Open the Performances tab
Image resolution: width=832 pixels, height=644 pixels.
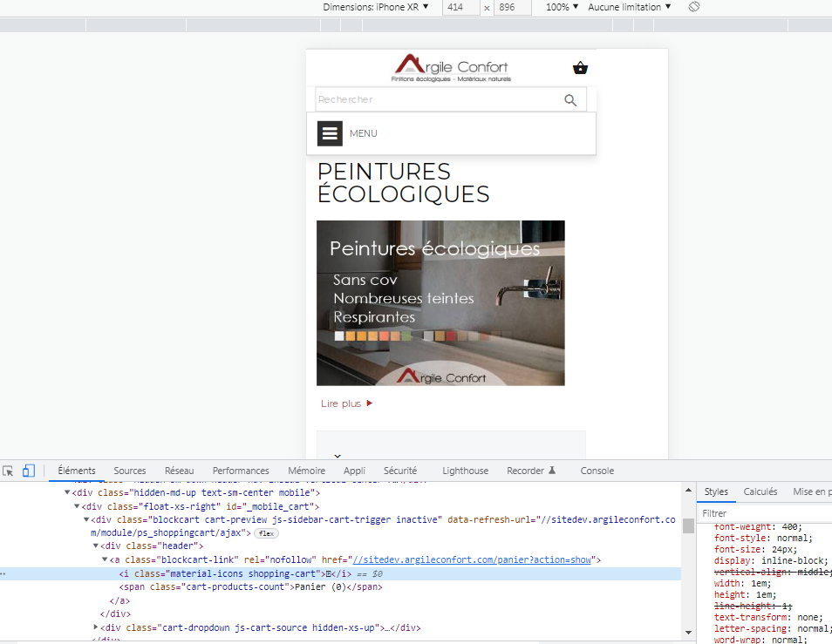241,471
